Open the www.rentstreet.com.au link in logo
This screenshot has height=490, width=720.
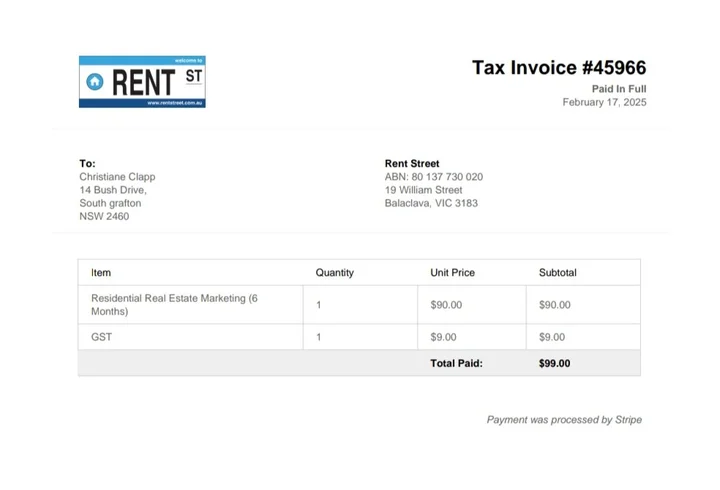[x=175, y=103]
